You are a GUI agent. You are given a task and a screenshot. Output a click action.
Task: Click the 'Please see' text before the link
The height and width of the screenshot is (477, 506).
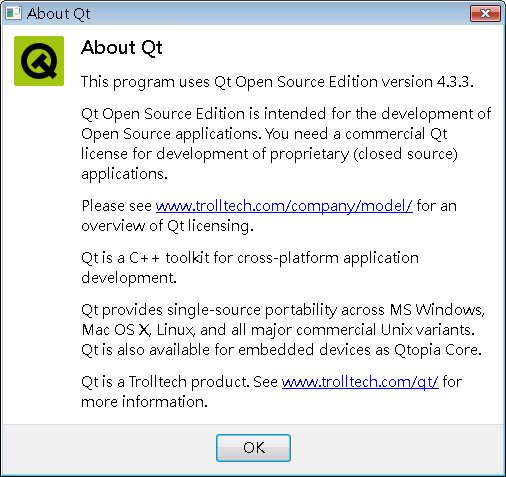point(117,206)
